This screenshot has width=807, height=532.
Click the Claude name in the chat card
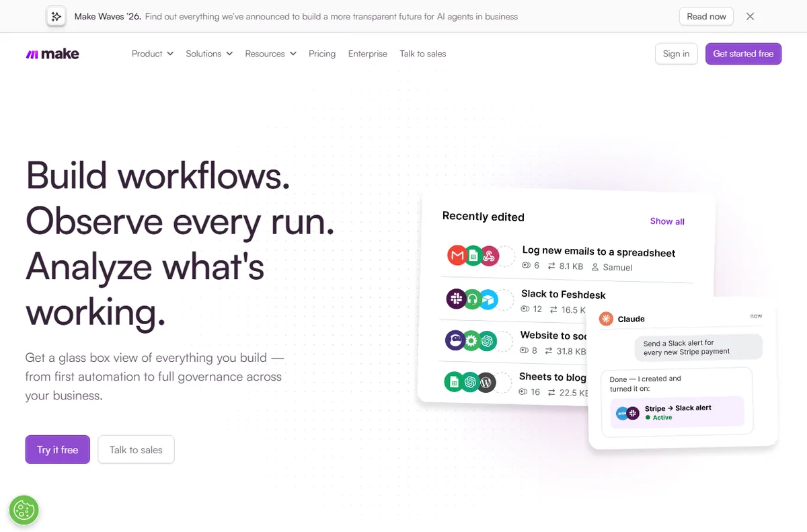631,319
